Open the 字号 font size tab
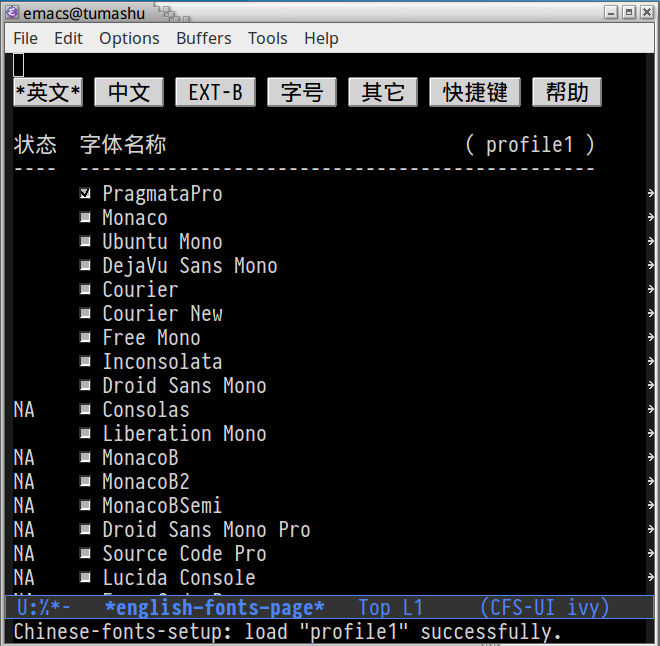Image resolution: width=660 pixels, height=646 pixels. pos(302,92)
